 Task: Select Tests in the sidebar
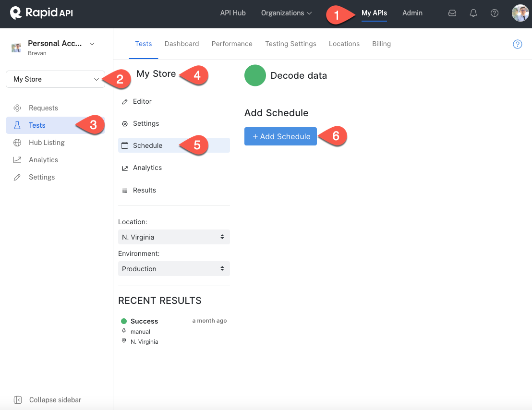point(55,125)
